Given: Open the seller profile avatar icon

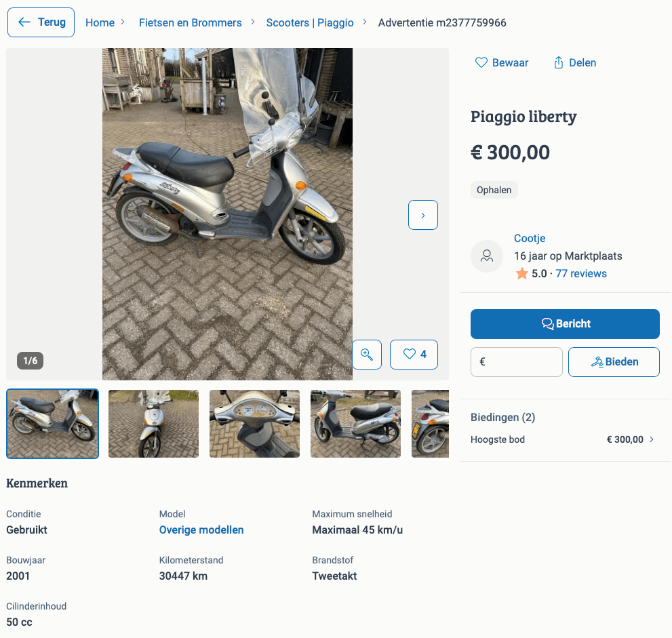Looking at the screenshot, I should point(487,256).
